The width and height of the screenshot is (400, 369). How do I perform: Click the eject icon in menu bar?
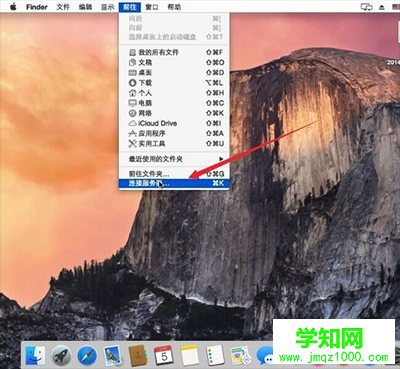[x=382, y=7]
